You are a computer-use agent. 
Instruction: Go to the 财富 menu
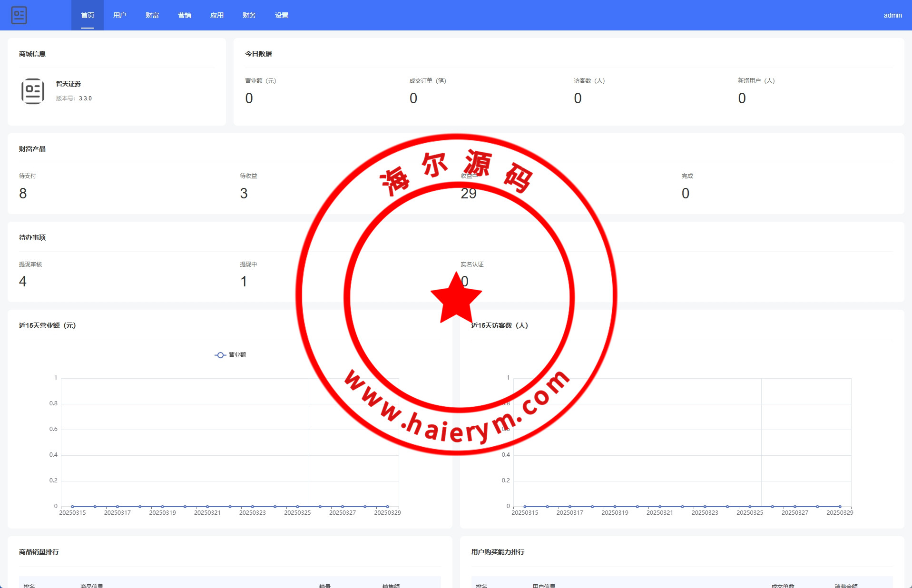pyautogui.click(x=152, y=15)
